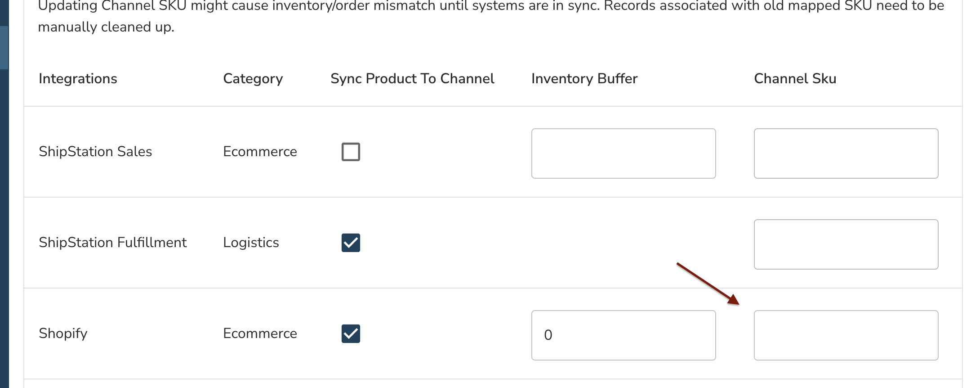
Task: Click the Inventory Buffer column header
Action: [584, 79]
